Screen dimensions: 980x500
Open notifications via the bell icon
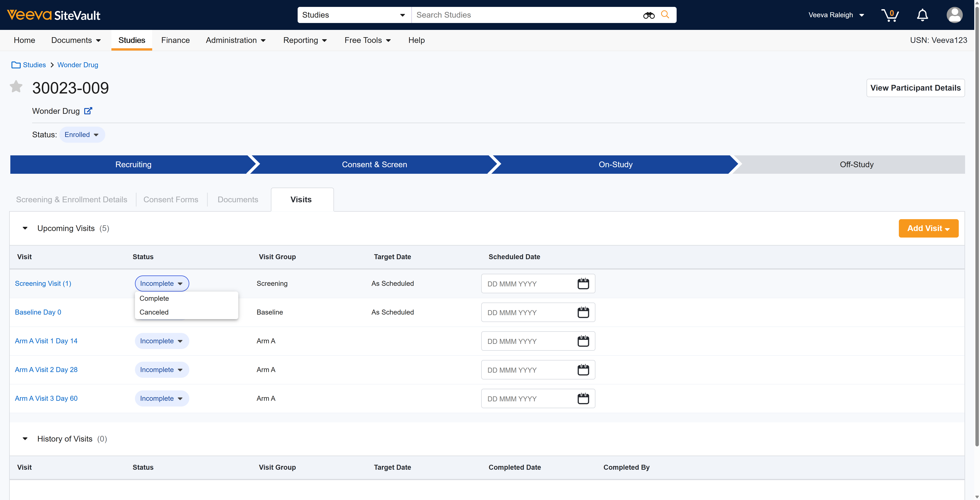[922, 15]
